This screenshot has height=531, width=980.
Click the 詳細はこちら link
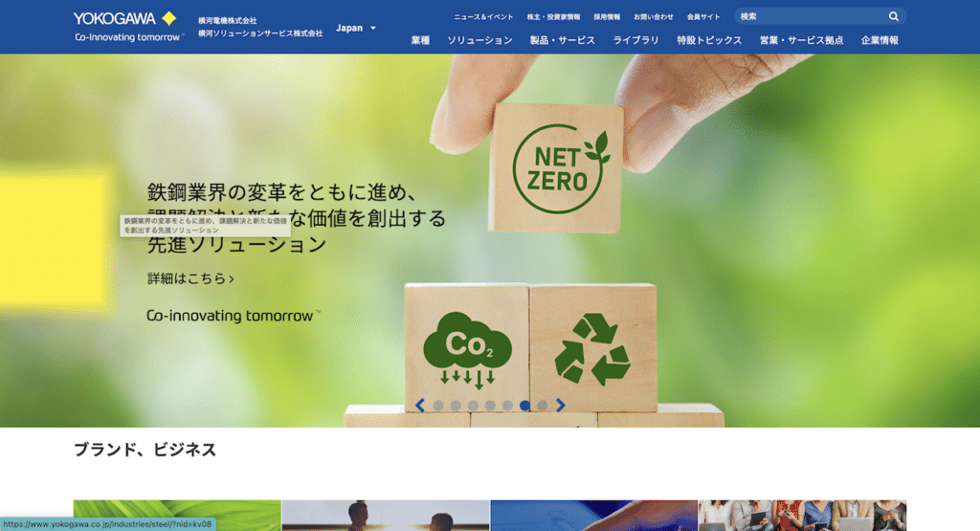point(190,278)
